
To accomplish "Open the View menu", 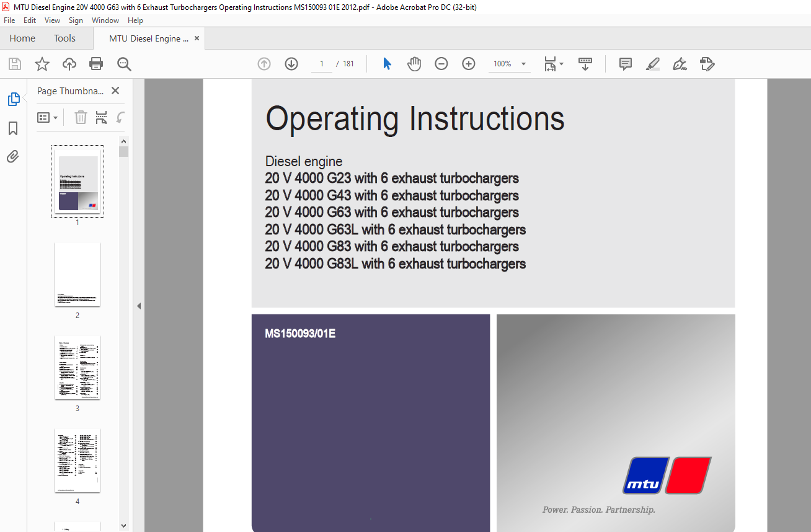I will pyautogui.click(x=53, y=20).
